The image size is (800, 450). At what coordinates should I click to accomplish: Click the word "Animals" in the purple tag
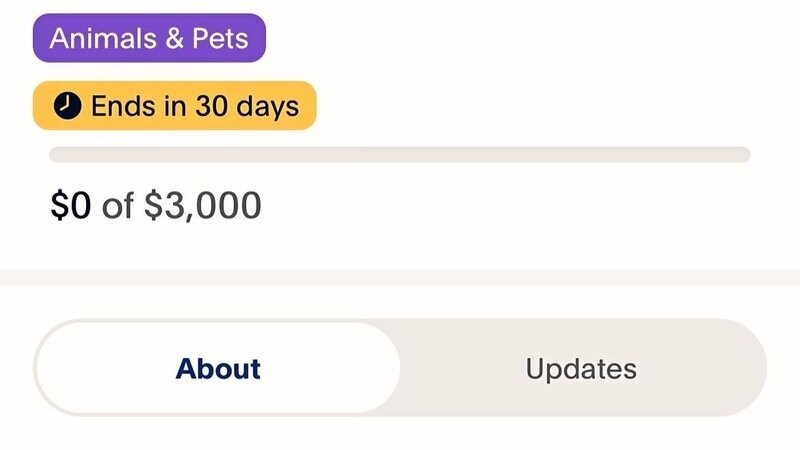click(94, 38)
